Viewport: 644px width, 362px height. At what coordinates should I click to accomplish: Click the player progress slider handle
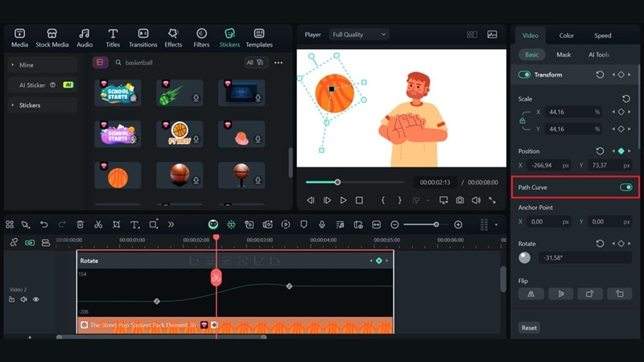[x=337, y=183]
